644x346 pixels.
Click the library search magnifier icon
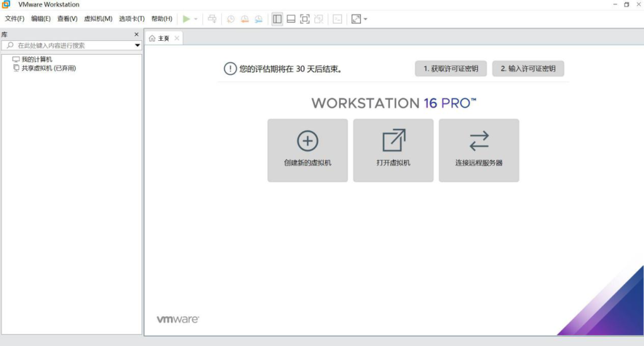pyautogui.click(x=10, y=45)
